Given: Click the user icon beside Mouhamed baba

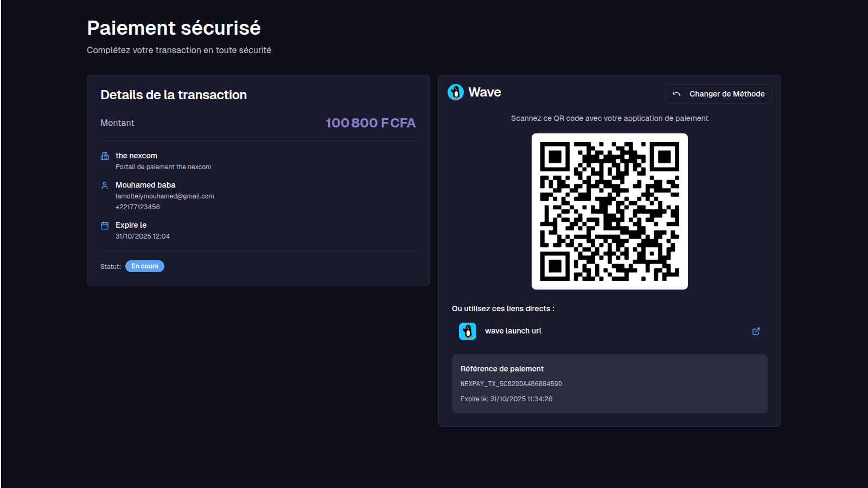Looking at the screenshot, I should coord(105,185).
